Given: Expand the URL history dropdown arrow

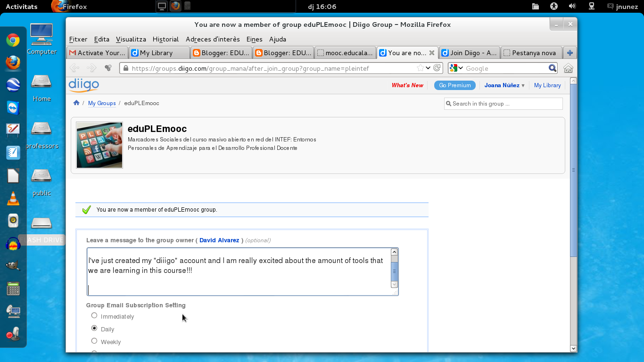Looking at the screenshot, I should (x=428, y=68).
